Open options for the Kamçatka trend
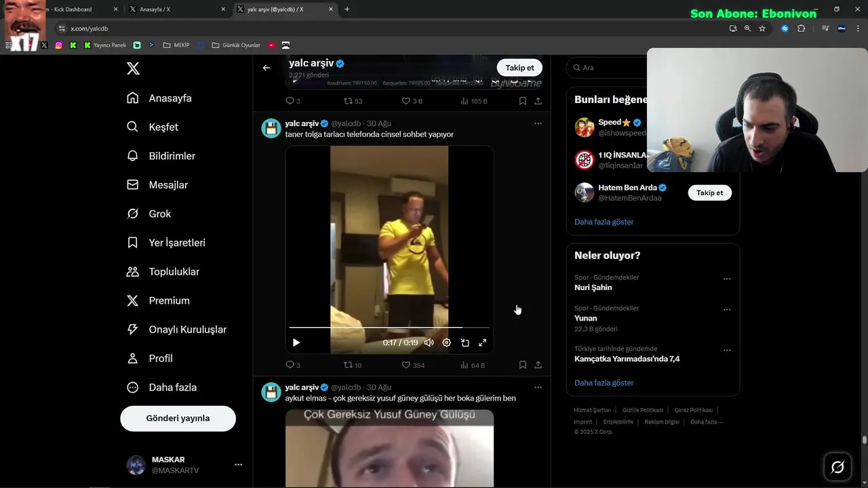 (x=727, y=350)
